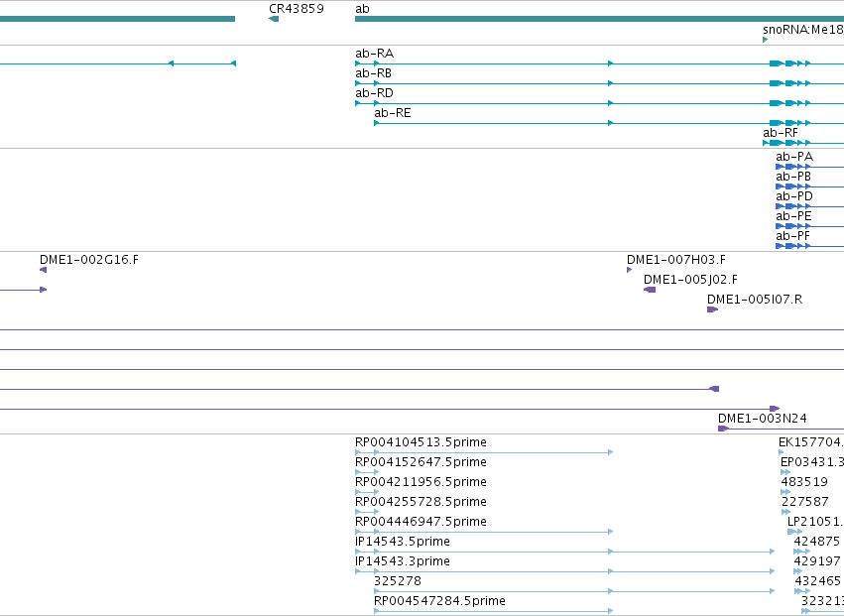This screenshot has height=616, width=844.
Task: Click the RP004104513.5prime EST label
Action: (421, 442)
